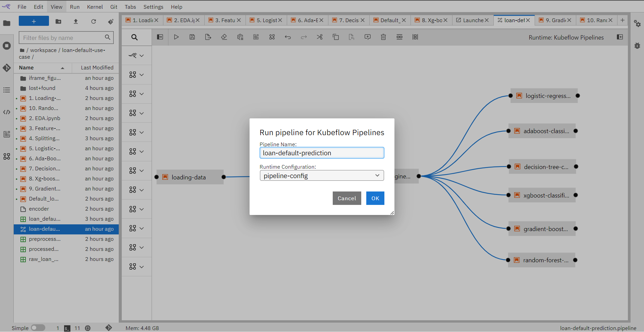Viewport: 644px width, 332px height.
Task: Close the 1. Loading tab
Action: click(x=156, y=20)
